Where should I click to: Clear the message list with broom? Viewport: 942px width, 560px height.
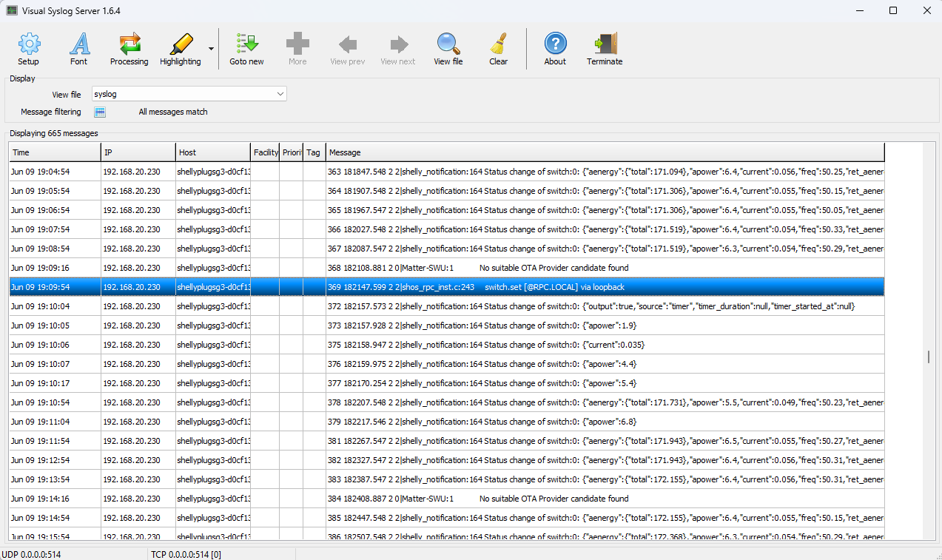pos(499,50)
